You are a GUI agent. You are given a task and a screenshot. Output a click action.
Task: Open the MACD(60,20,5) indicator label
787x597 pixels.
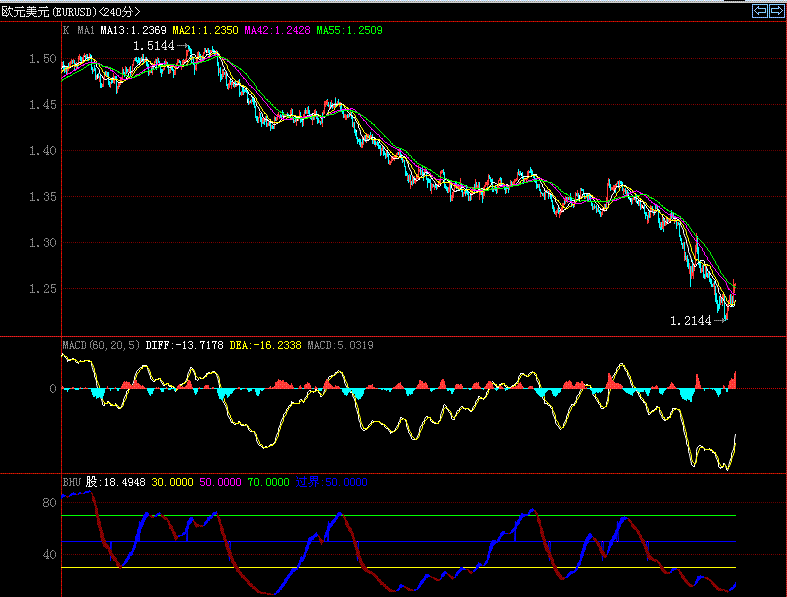(101, 345)
